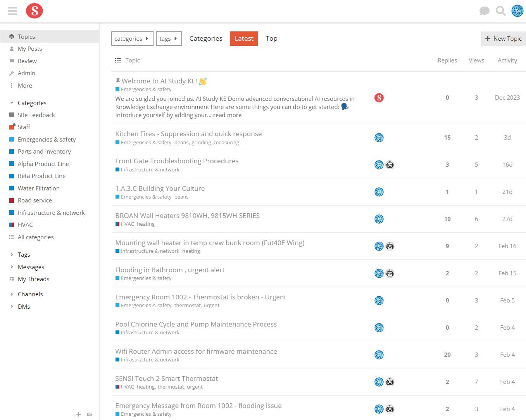This screenshot has width=526, height=420.
Task: Click the plus icon at sidebar bottom
Action: [x=79, y=414]
